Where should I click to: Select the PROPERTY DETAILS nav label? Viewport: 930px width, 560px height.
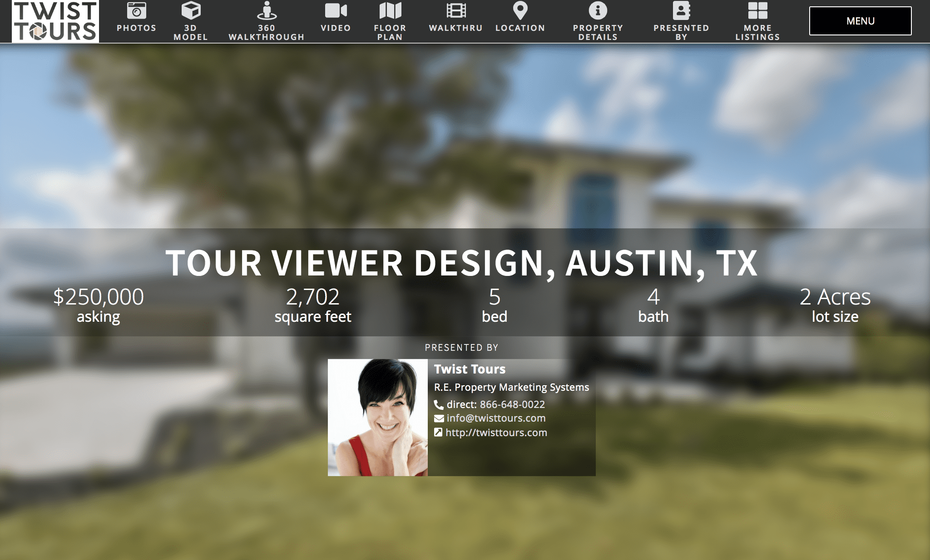[598, 32]
